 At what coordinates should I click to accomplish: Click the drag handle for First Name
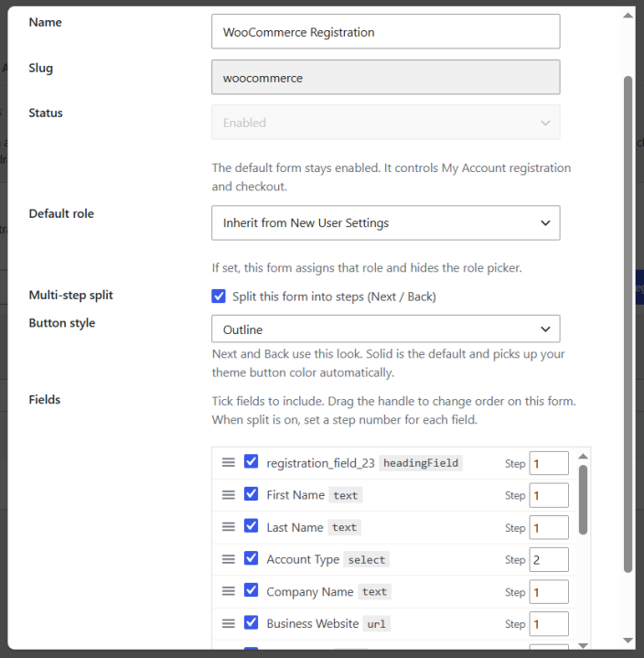tap(228, 495)
